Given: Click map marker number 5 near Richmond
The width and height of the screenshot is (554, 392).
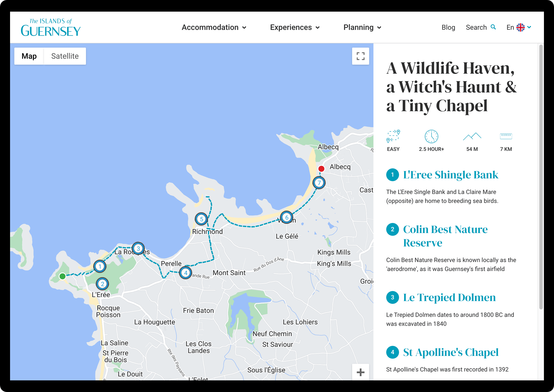Looking at the screenshot, I should click(201, 219).
